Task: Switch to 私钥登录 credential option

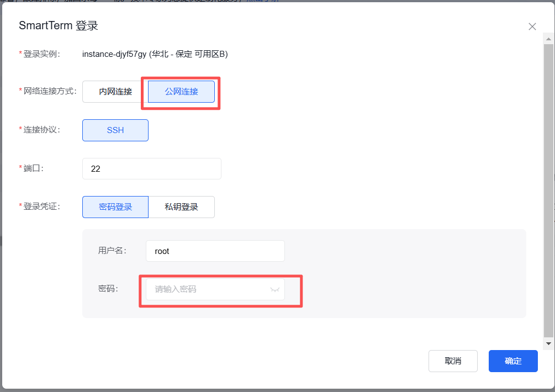Action: click(x=181, y=207)
